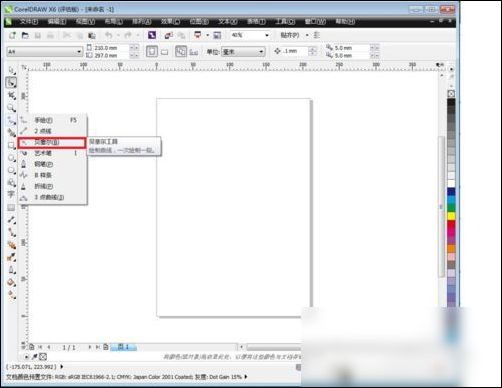Click the Welcome screen icon
The height and width of the screenshot is (388, 502).
click(217, 35)
